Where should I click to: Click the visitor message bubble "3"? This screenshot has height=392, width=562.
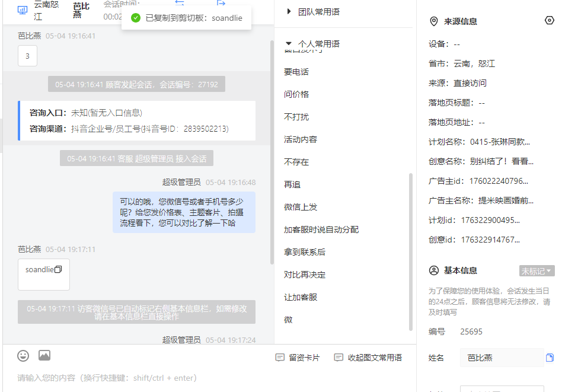click(28, 56)
